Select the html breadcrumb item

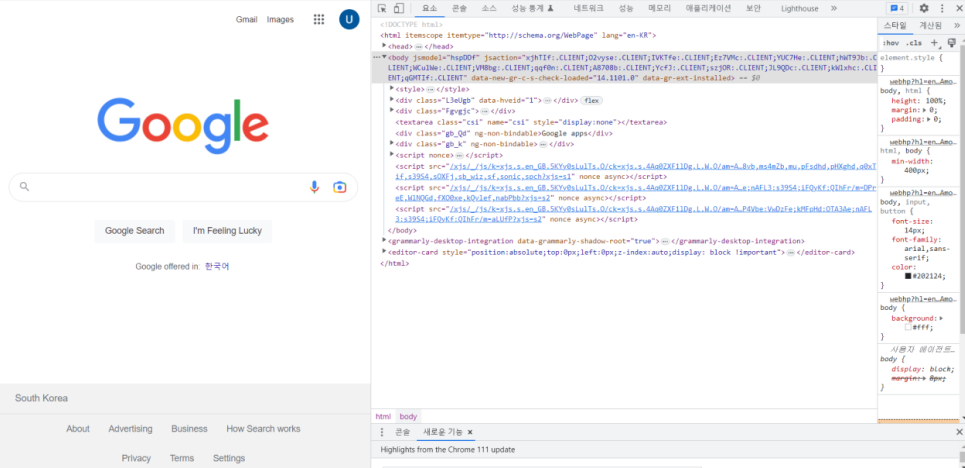[x=383, y=416]
